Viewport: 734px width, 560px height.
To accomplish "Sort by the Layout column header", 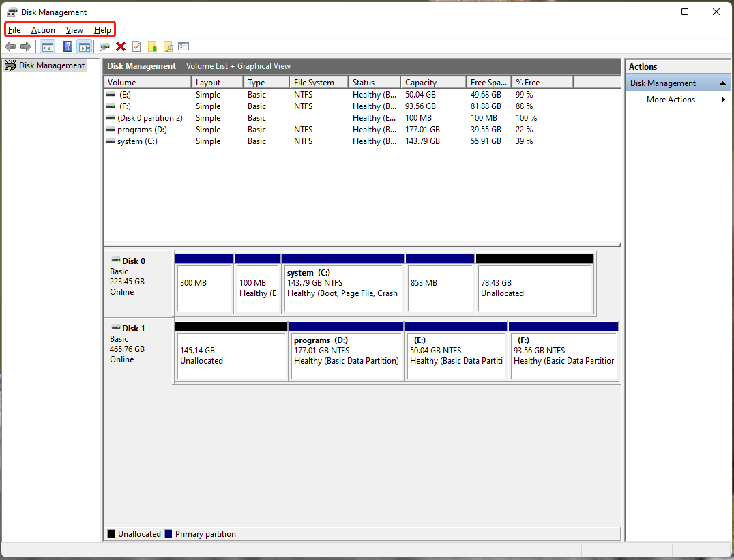I will coord(217,83).
